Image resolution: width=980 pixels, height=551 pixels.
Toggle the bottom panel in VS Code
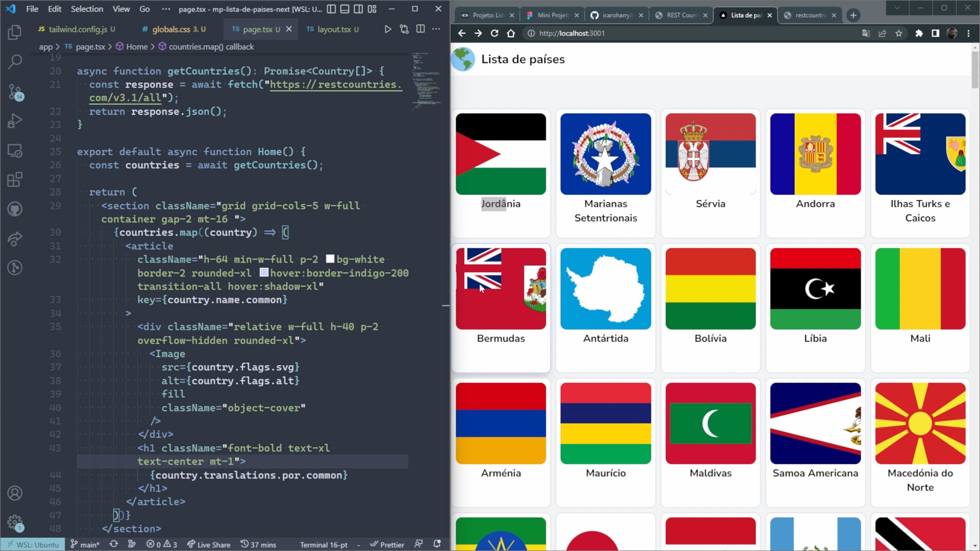tap(345, 9)
